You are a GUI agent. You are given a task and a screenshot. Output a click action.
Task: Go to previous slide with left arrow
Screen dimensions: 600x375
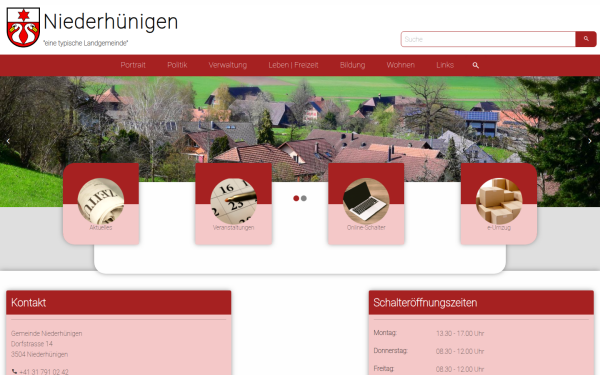[x=8, y=141]
